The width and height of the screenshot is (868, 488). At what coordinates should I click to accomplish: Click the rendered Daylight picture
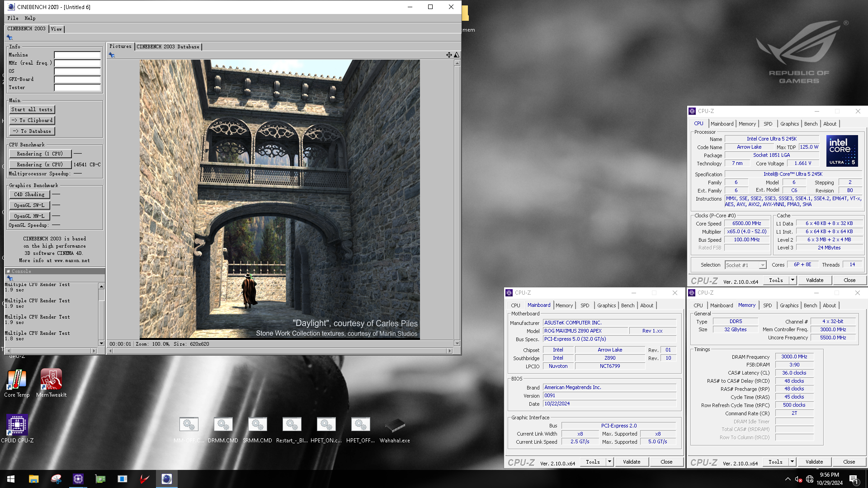pos(279,199)
